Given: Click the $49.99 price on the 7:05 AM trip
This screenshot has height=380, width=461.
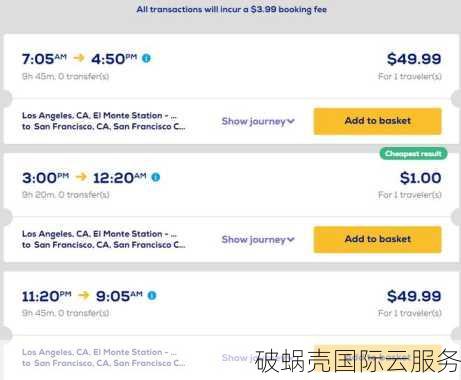Looking at the screenshot, I should [x=414, y=59].
